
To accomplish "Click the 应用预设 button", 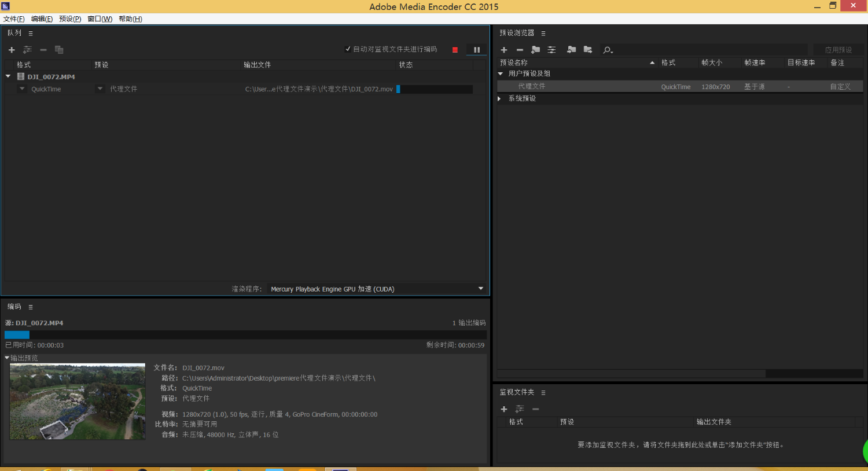I will pyautogui.click(x=838, y=50).
